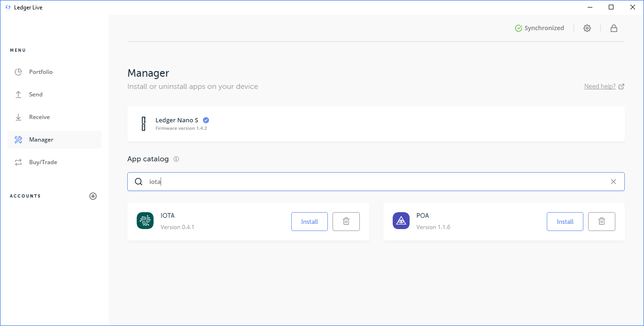Add an account with the plus icon
Screen dimensions: 644x326
pos(93,196)
